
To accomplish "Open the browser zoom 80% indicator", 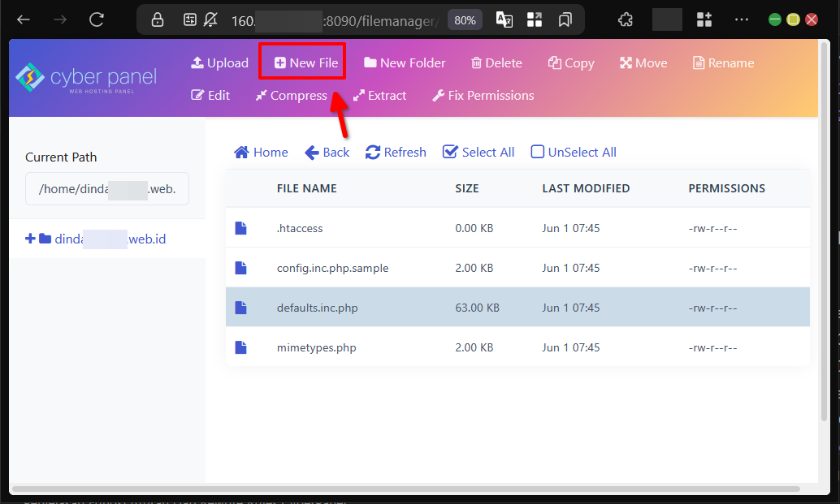I will click(465, 20).
